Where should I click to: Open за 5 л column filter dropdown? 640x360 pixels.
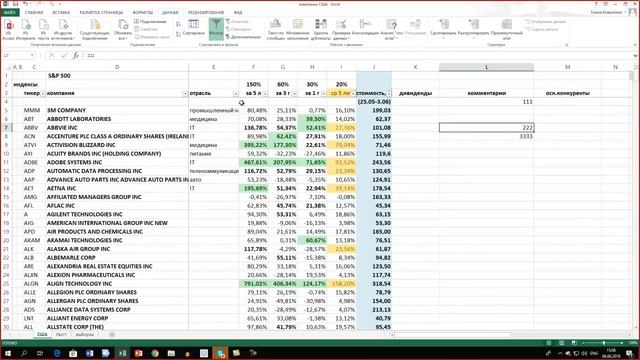[x=265, y=93]
